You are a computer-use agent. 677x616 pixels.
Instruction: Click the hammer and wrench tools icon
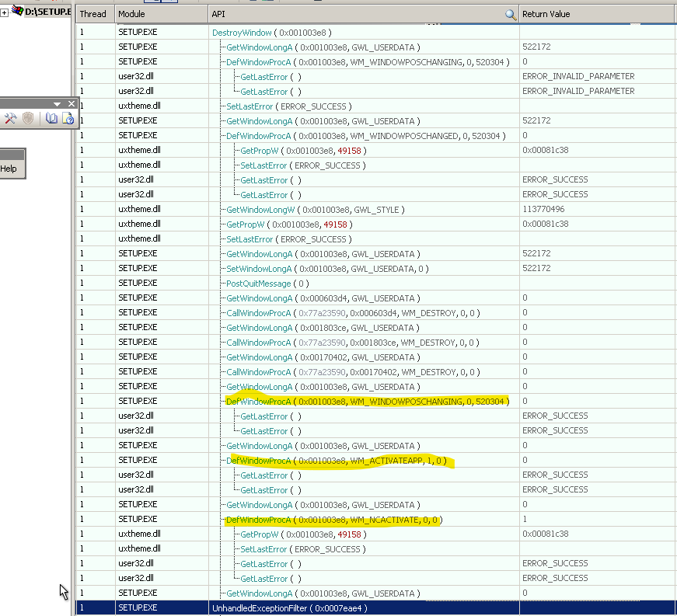10,118
